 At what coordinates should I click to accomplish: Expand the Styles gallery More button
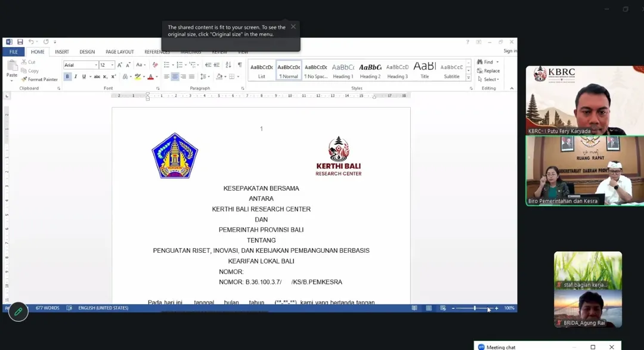click(468, 78)
